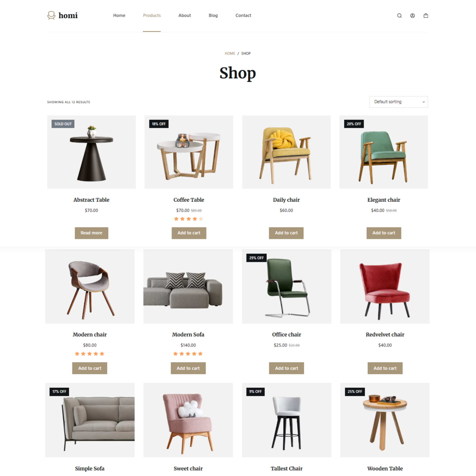Image resolution: width=476 pixels, height=476 pixels.
Task: Open the About menu item
Action: point(184,15)
